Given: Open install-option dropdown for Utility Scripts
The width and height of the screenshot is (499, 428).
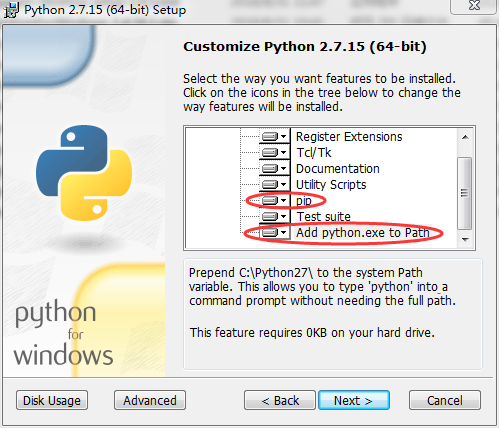Looking at the screenshot, I should tap(274, 184).
